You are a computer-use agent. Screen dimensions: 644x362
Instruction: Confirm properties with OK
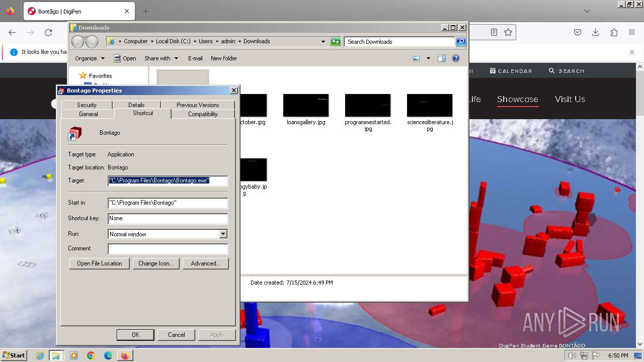(135, 335)
